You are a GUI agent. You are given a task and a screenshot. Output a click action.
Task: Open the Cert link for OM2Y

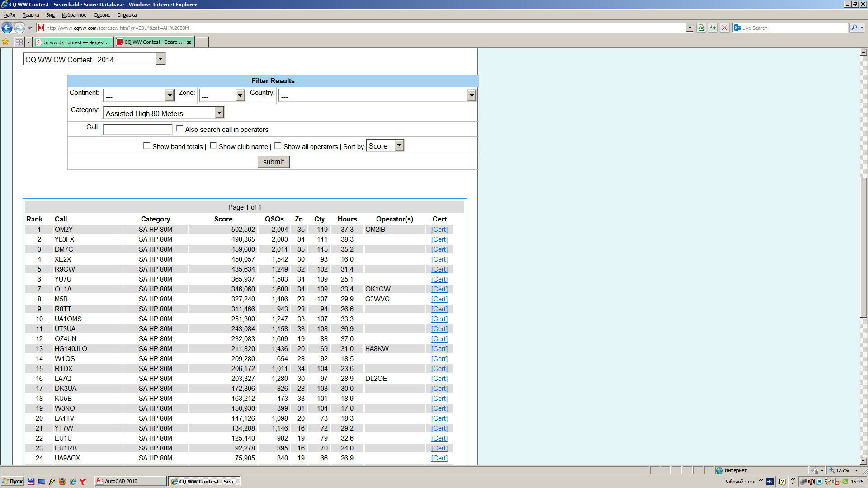tap(439, 230)
